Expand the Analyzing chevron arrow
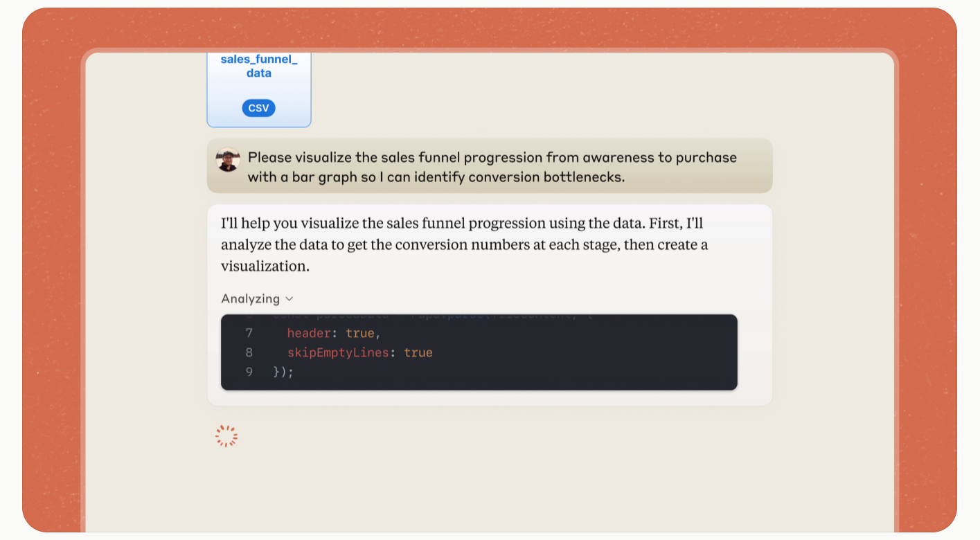This screenshot has height=540, width=980. coord(289,299)
